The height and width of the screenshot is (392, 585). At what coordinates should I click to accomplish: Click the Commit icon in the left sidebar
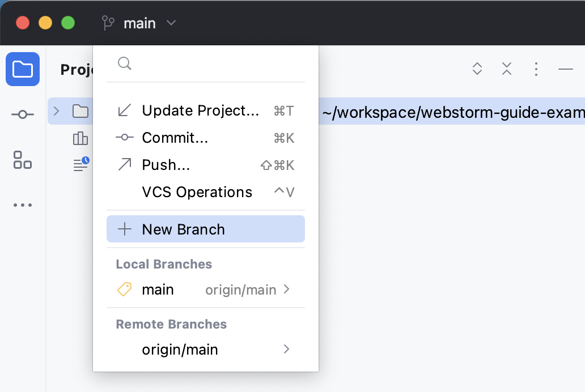coord(22,113)
